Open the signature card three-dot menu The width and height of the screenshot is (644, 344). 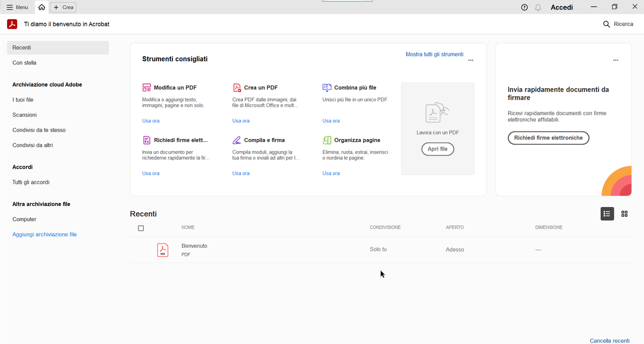(x=616, y=60)
